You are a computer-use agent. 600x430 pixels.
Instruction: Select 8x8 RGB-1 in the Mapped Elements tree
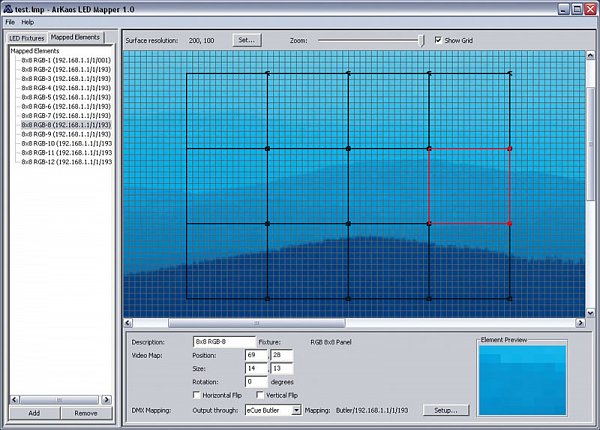[x=65, y=60]
